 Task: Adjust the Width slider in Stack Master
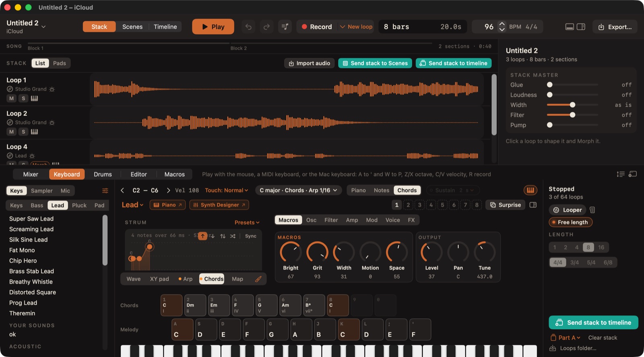572,105
